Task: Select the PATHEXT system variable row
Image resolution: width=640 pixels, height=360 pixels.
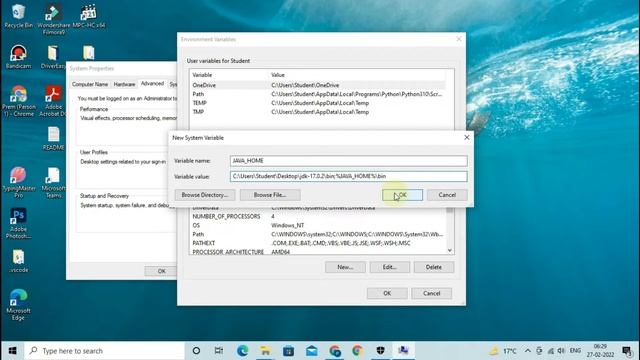Action: click(318, 243)
